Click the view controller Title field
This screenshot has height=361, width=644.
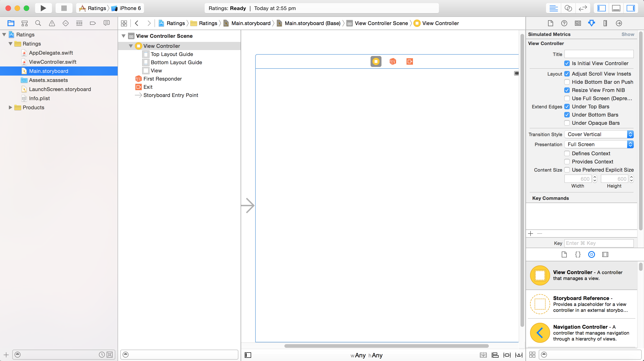[599, 54]
